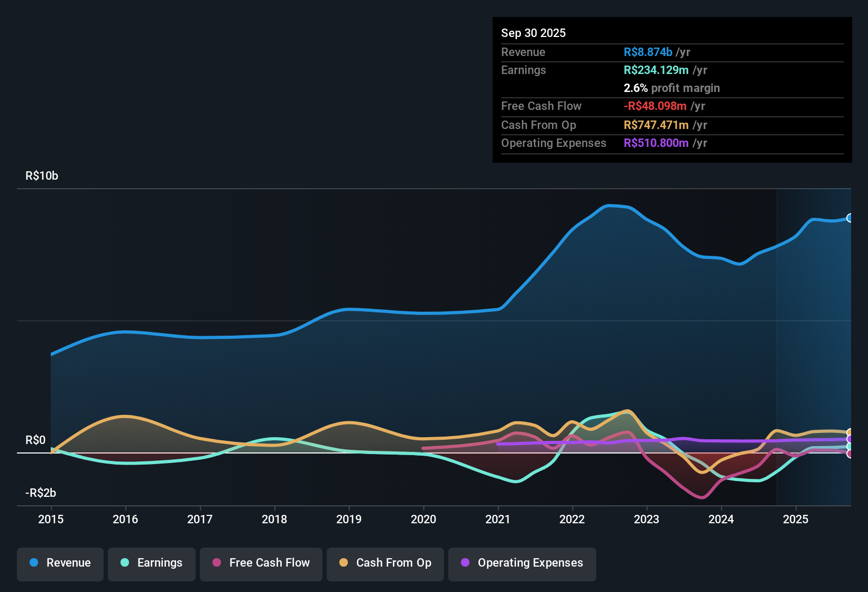This screenshot has width=868, height=592.
Task: Select the pink Free Cash Flow legend dot
Action: 217,563
